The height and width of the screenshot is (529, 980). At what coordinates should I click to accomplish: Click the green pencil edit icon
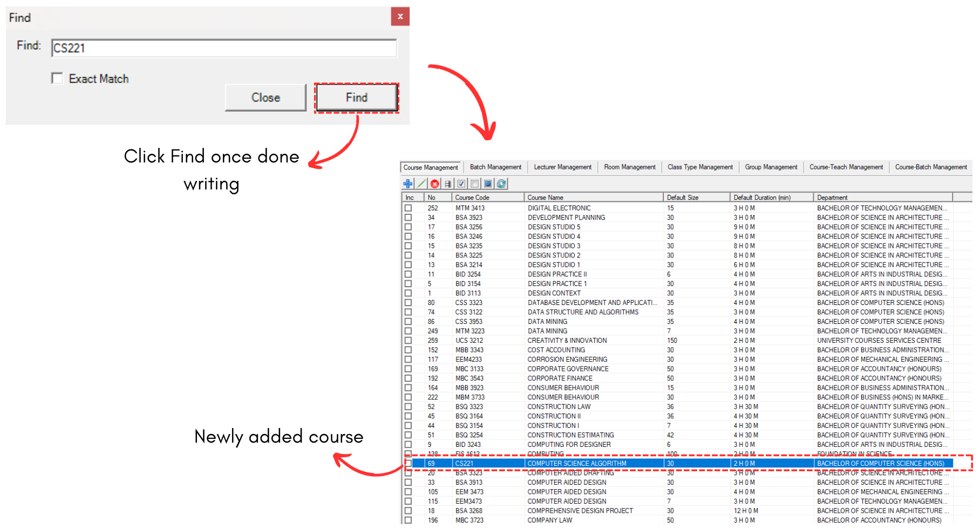(x=421, y=184)
